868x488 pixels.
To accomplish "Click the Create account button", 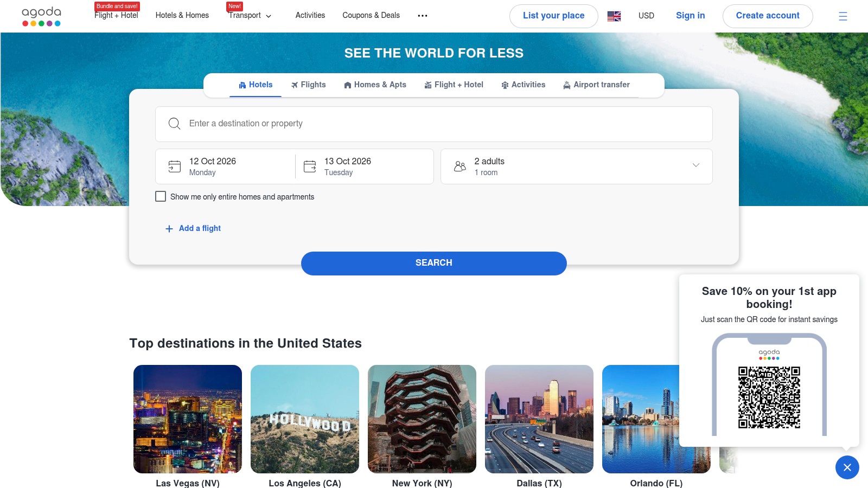I will click(768, 16).
